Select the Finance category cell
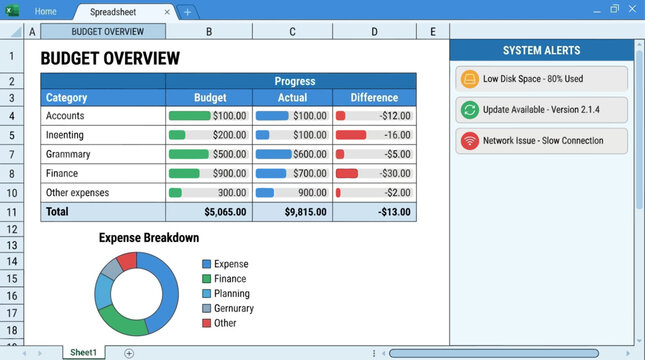 coord(103,173)
